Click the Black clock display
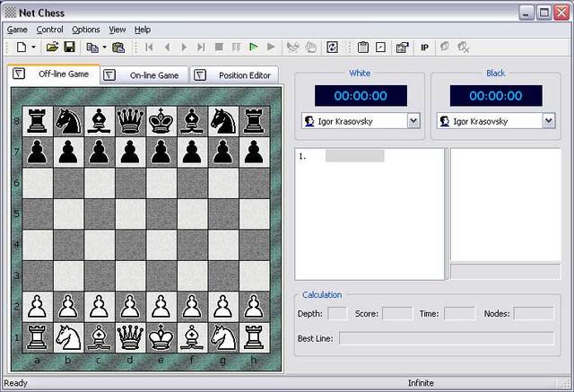 496,95
